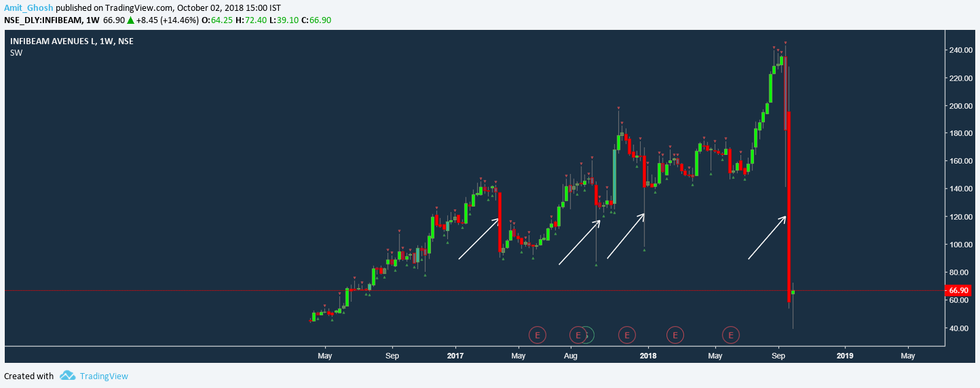Click the red E marker above the Aug label
980x388 pixels.
578,334
